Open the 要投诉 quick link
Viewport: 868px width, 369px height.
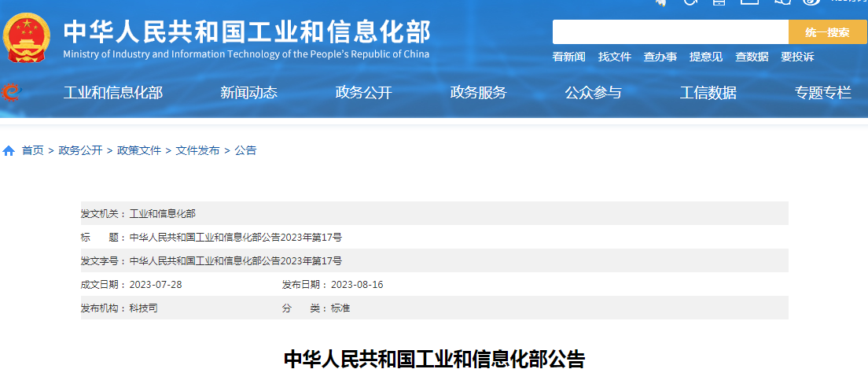click(x=797, y=57)
